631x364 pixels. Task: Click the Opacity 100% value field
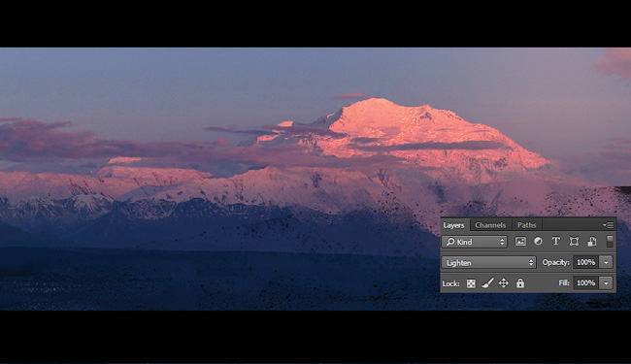[585, 263]
